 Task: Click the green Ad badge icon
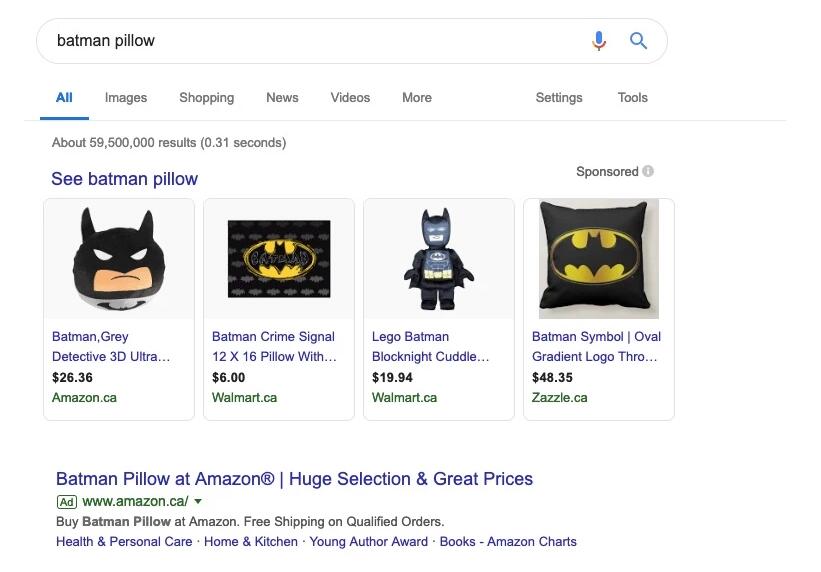(67, 501)
